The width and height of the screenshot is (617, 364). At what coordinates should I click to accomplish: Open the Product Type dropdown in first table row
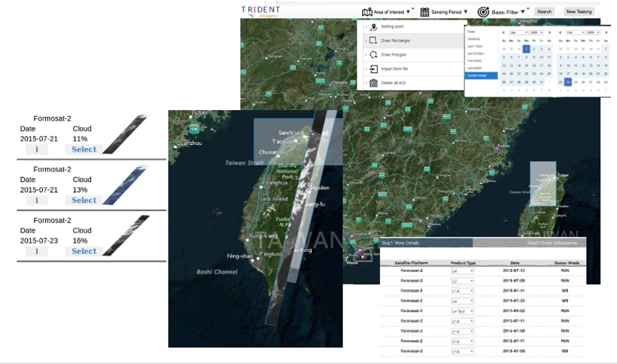point(462,271)
